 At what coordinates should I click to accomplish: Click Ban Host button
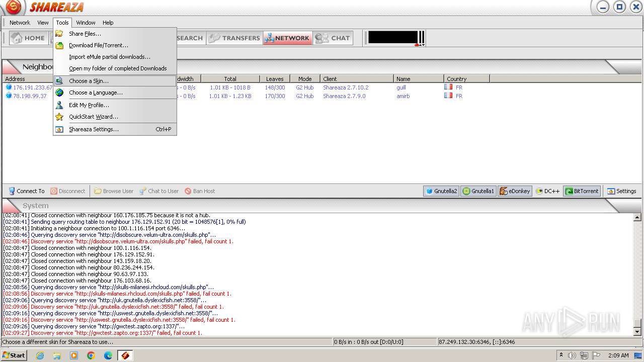click(200, 191)
